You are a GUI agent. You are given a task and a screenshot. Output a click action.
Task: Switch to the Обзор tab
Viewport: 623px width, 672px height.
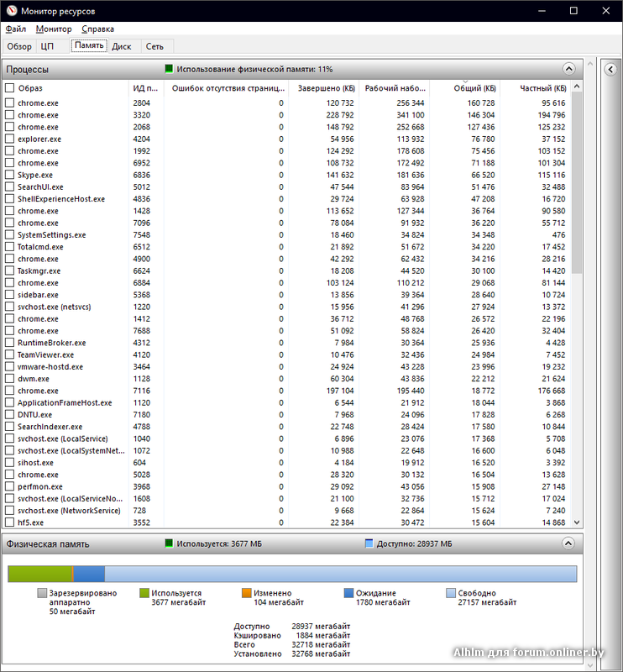[x=19, y=46]
